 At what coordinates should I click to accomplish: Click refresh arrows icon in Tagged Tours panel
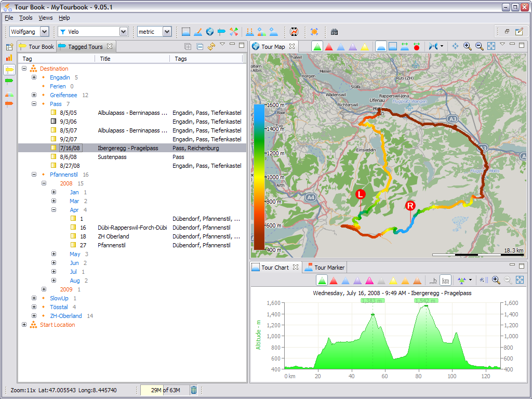click(211, 46)
